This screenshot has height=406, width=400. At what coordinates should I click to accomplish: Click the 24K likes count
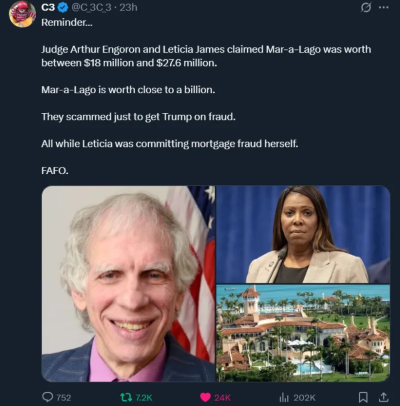point(223,397)
